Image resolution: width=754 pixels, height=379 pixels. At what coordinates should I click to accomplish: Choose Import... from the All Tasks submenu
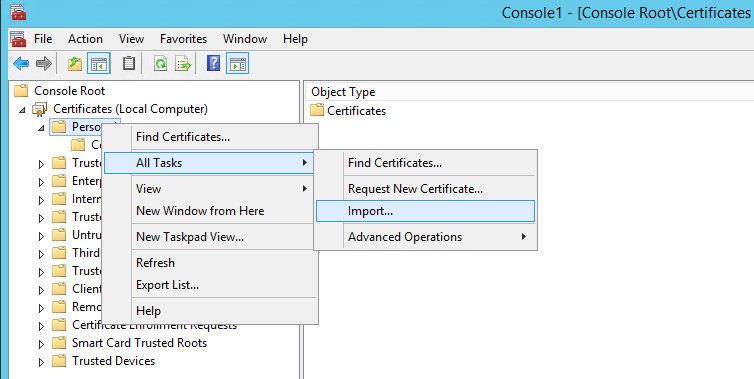[426, 211]
